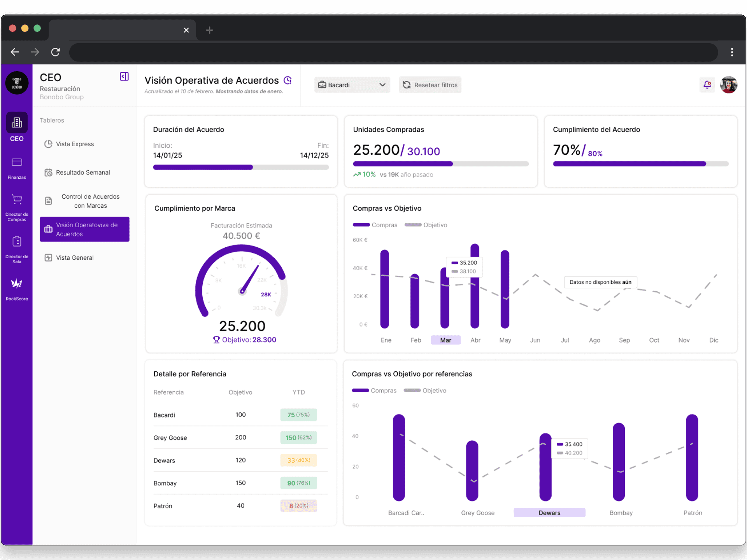Screen dimensions: 747x560
Task: Toggle Compras legend in referencias chart
Action: pyautogui.click(x=374, y=390)
